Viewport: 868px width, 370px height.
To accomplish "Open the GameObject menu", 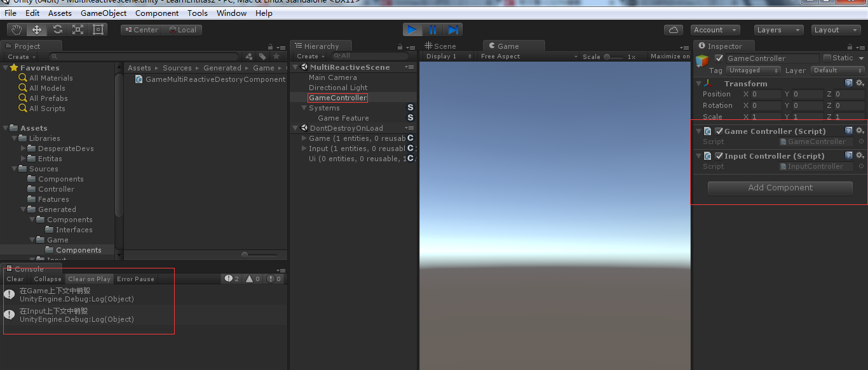I will [104, 13].
